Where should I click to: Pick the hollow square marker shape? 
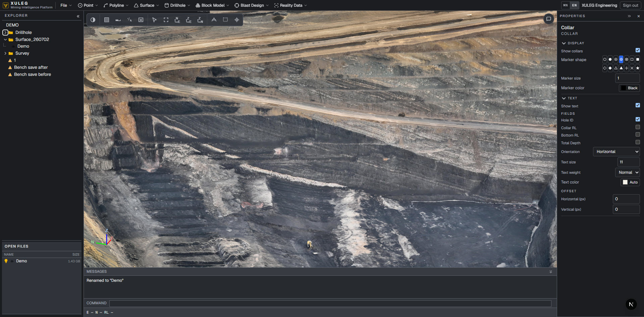point(632,59)
